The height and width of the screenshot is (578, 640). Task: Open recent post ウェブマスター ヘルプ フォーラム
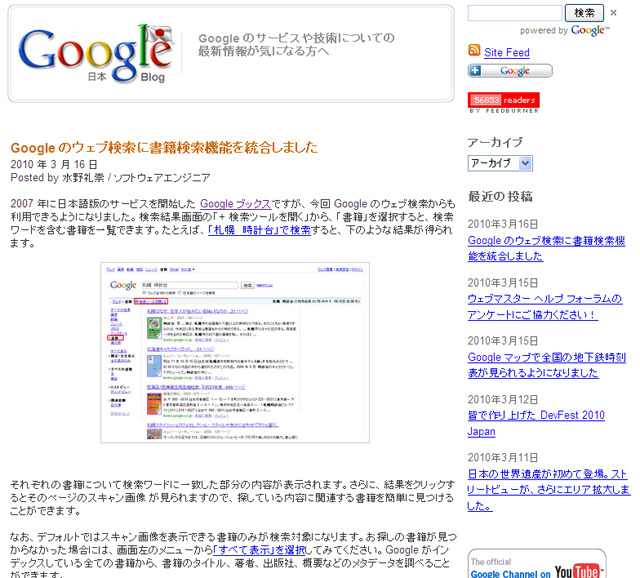(544, 307)
